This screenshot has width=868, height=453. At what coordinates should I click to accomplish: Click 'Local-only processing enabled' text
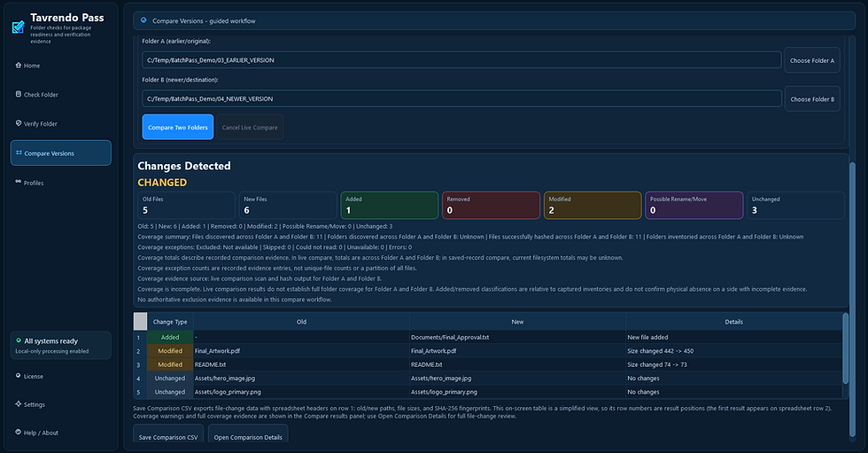(x=52, y=351)
